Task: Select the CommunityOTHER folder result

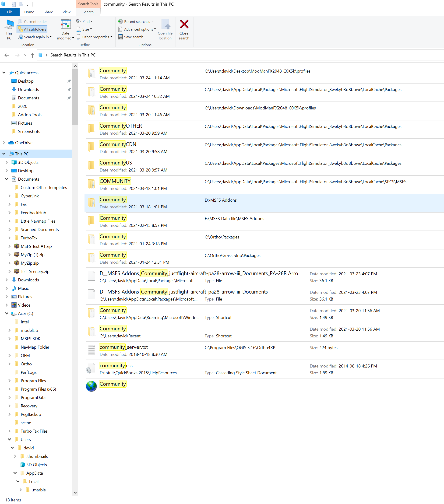Action: click(121, 126)
